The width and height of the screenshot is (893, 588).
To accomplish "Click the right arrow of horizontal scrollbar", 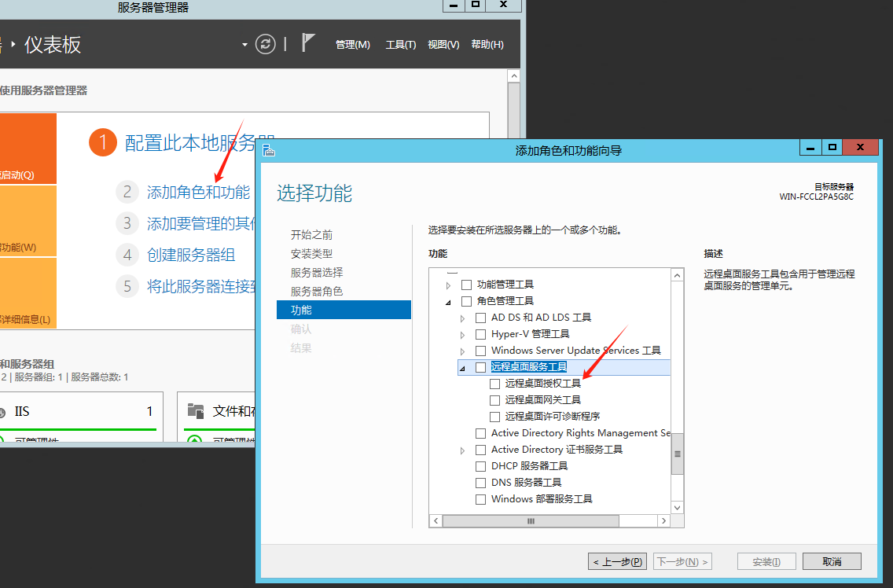I will click(663, 520).
